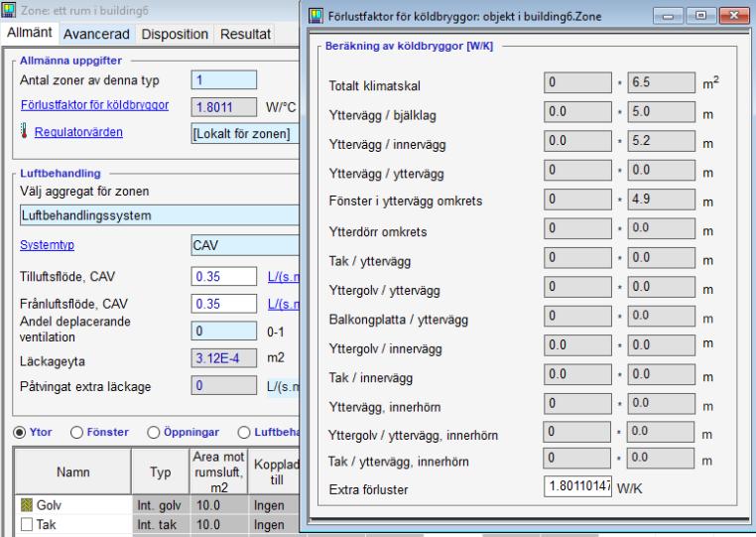Click Yttervägg, innerhörn coefficient field
The height and width of the screenshot is (537, 756).
pyautogui.click(x=577, y=403)
